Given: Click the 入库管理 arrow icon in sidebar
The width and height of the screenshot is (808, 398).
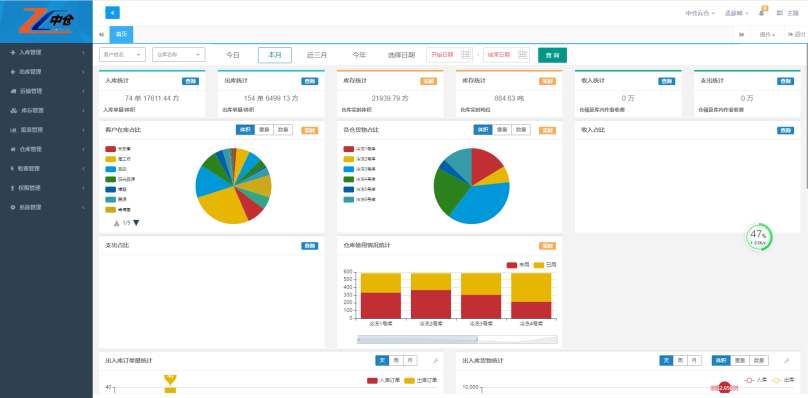Looking at the screenshot, I should click(x=12, y=52).
